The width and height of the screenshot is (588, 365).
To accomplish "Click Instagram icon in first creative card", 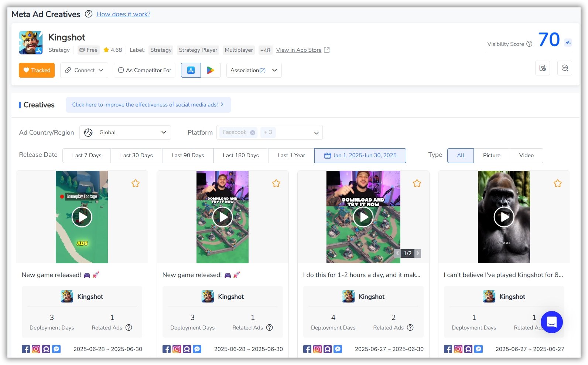I will pos(36,349).
